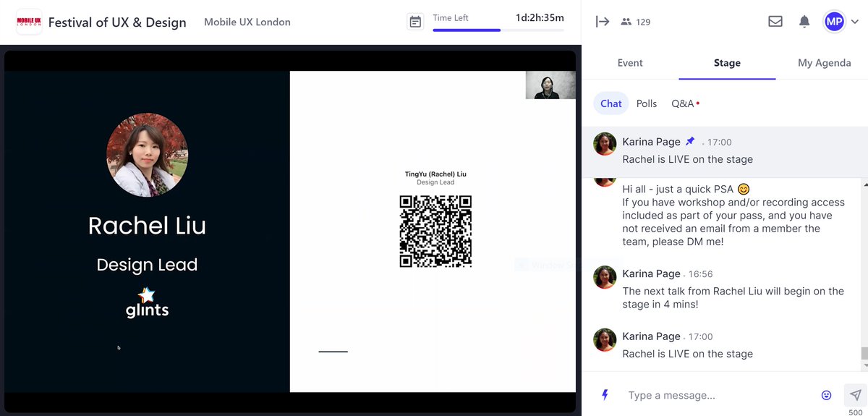Viewport: 868px width, 416px height.
Task: Open the Polls sub-tab
Action: [x=647, y=103]
